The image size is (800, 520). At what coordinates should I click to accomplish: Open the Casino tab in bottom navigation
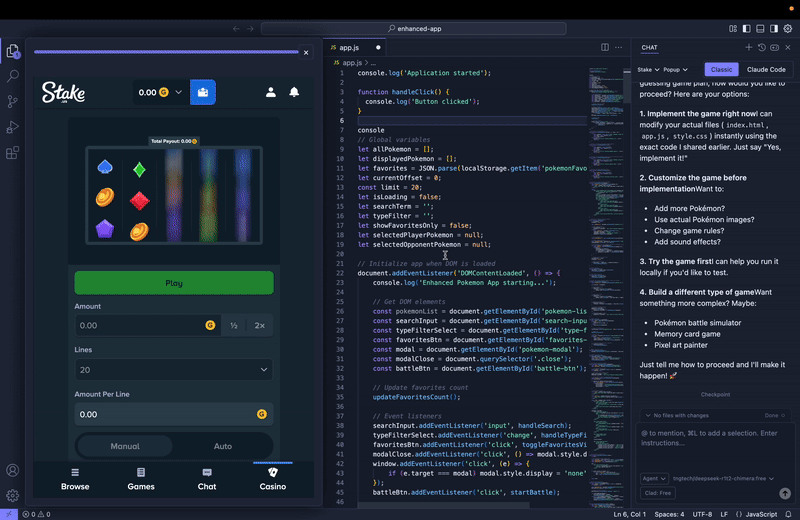[x=273, y=478]
